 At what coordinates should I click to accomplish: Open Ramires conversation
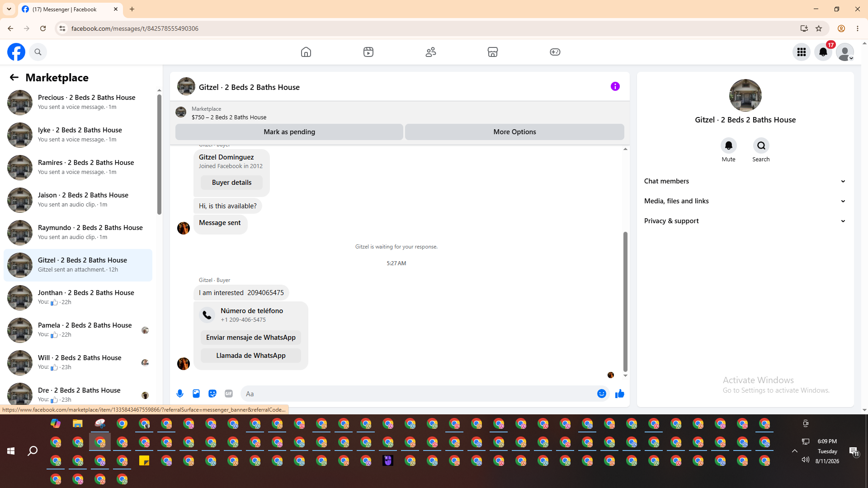coord(78,167)
